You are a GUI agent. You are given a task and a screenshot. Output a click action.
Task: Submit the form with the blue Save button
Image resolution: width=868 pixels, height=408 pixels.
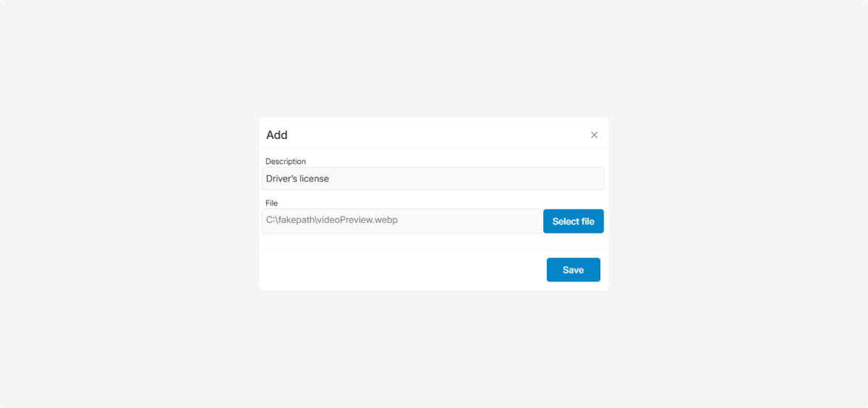click(573, 270)
